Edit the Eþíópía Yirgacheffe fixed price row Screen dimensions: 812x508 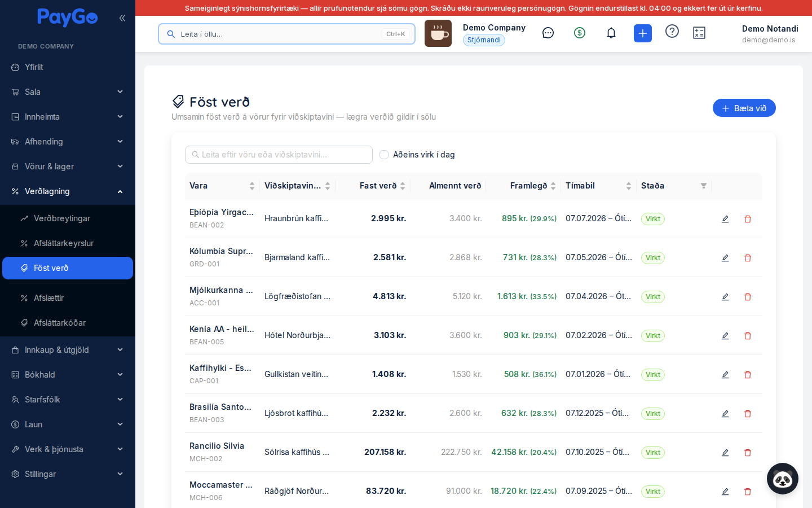(x=725, y=219)
